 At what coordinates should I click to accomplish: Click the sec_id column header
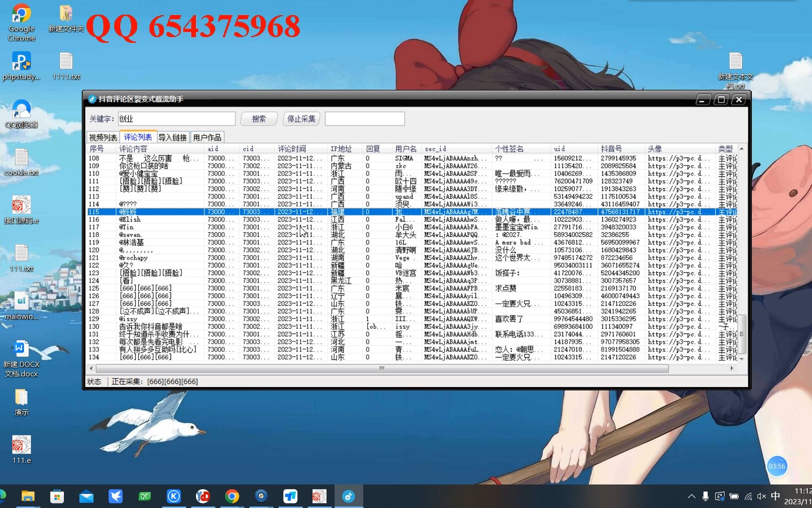[x=457, y=149]
